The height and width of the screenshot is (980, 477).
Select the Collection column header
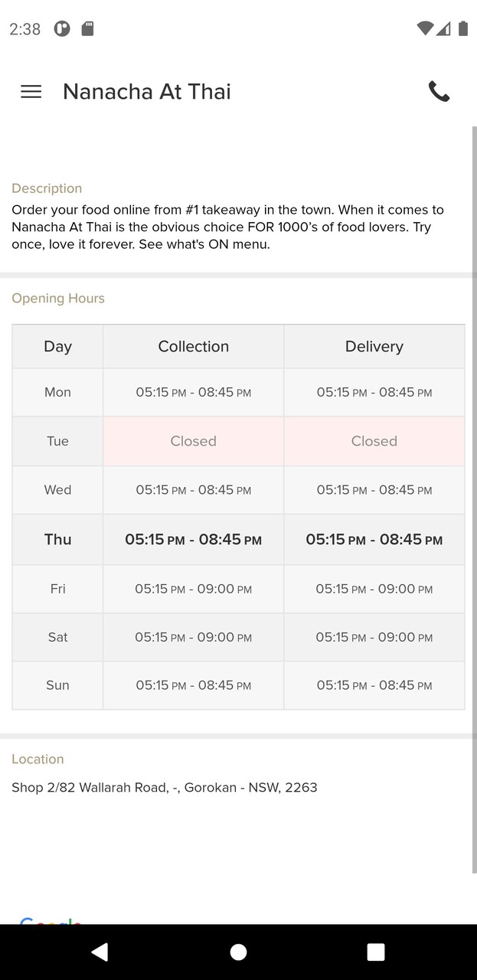tap(193, 347)
